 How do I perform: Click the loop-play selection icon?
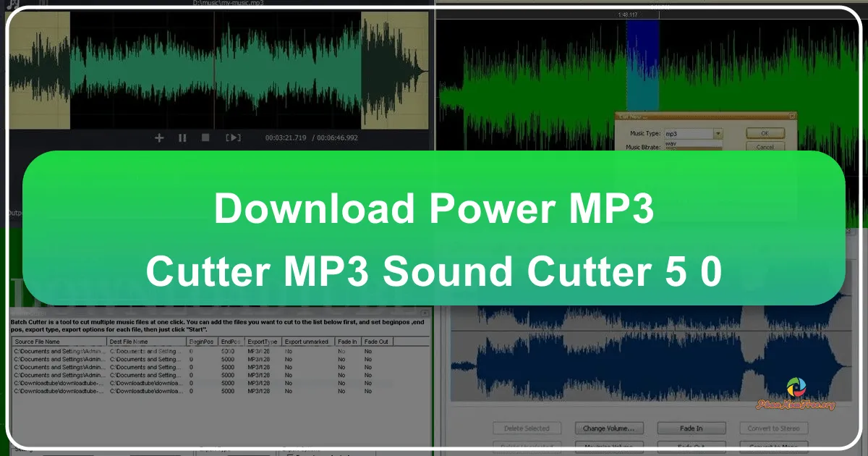(233, 138)
